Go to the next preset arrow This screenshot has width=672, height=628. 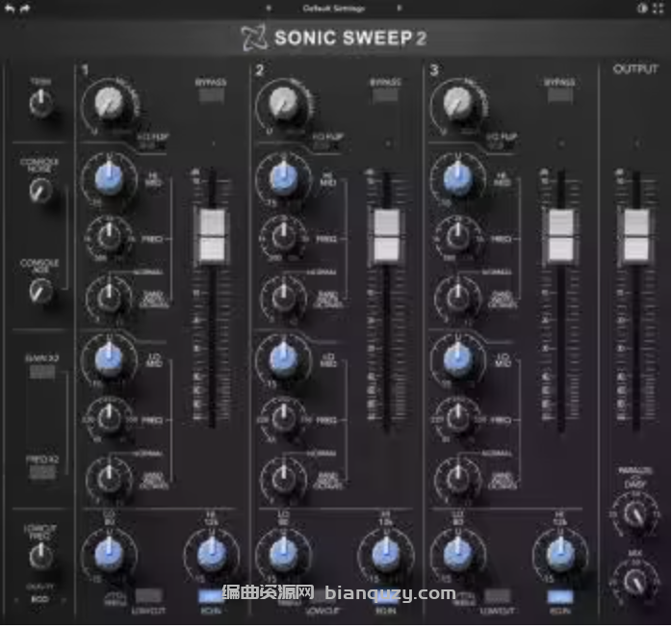tap(400, 8)
